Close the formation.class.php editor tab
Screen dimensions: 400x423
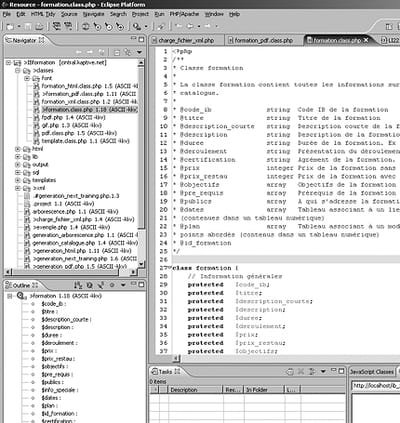366,40
